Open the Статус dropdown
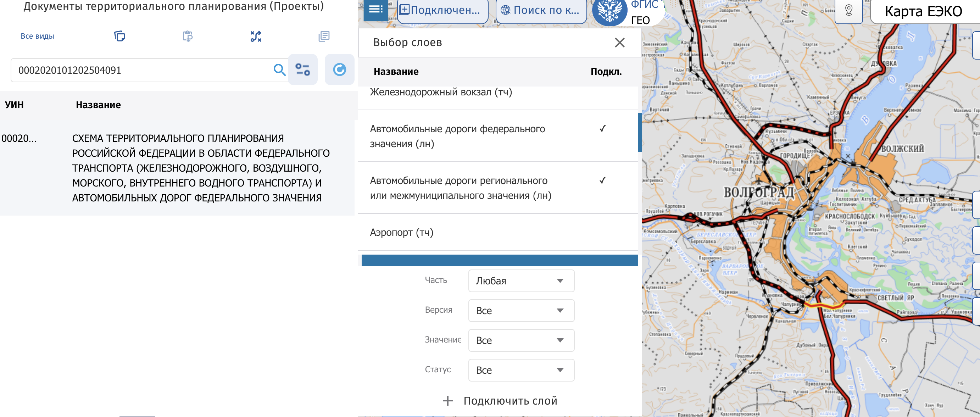This screenshot has width=980, height=417. point(521,370)
